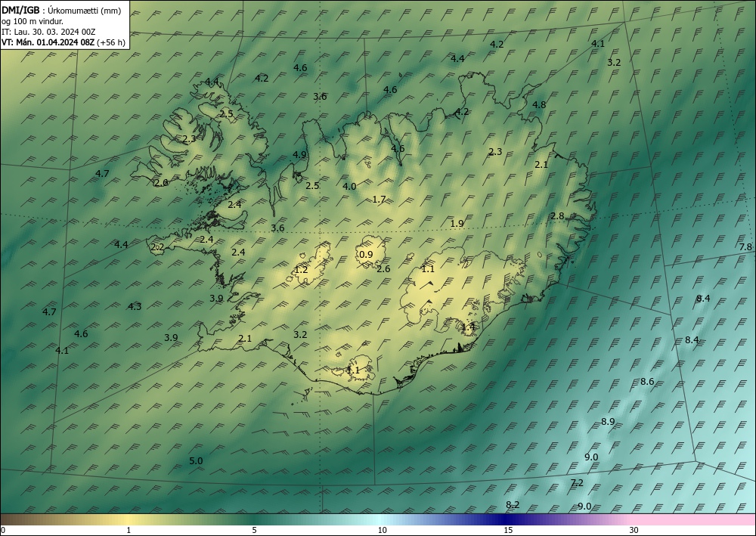The image size is (756, 536).
Task: Click the 1.9 value on the map
Action: tap(457, 224)
